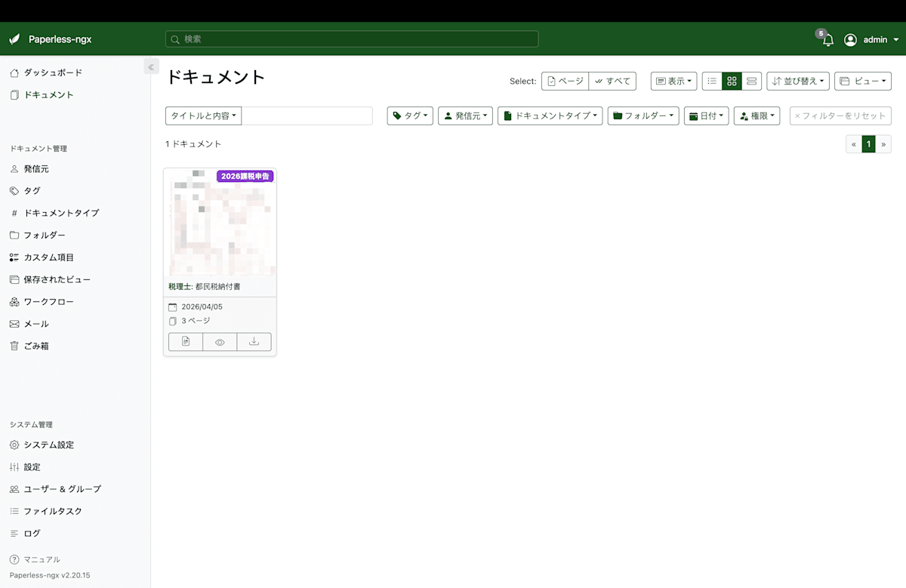This screenshot has height=588, width=906.
Task: Open the admin user menu
Action: tap(871, 40)
